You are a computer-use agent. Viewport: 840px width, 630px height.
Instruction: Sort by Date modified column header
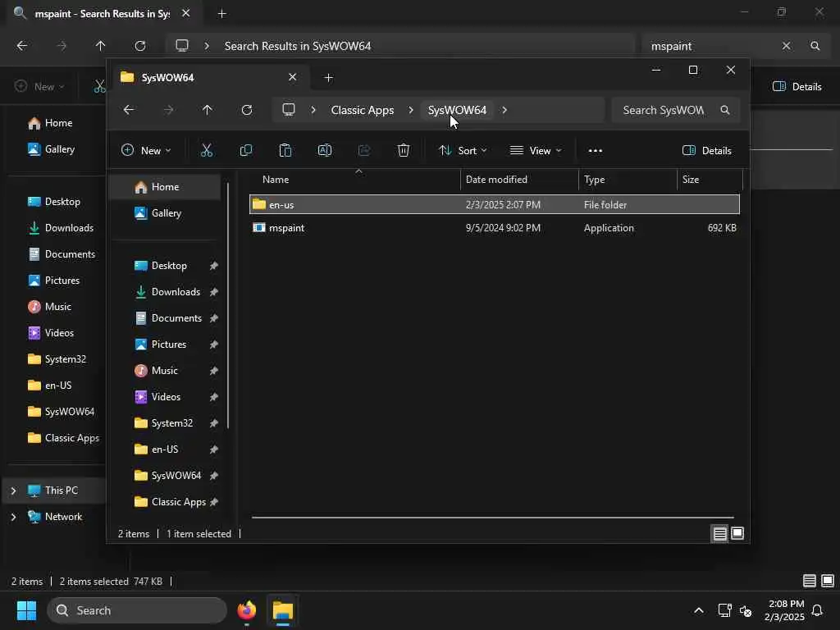[x=519, y=180]
